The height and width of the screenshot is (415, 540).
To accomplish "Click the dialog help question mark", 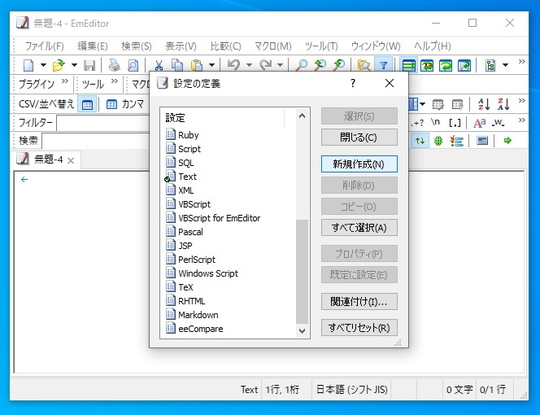I will (353, 83).
